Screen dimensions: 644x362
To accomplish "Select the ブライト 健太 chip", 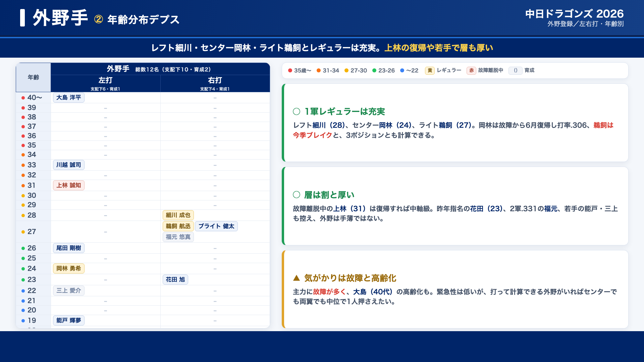I will click(x=216, y=226).
